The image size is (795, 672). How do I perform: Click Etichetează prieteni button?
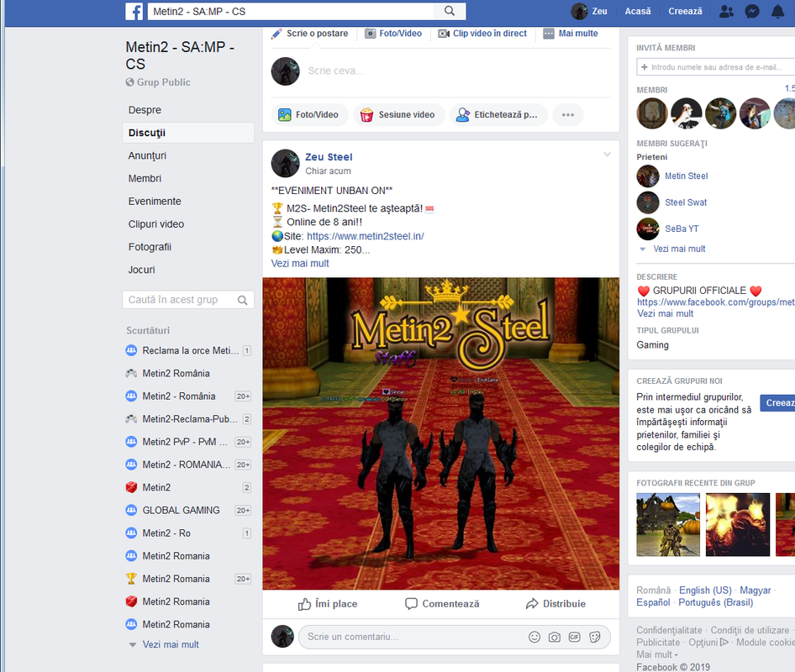point(499,114)
